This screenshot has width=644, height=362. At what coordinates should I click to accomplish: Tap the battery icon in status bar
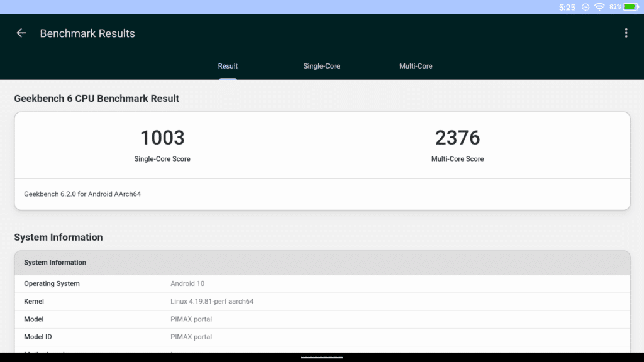631,7
